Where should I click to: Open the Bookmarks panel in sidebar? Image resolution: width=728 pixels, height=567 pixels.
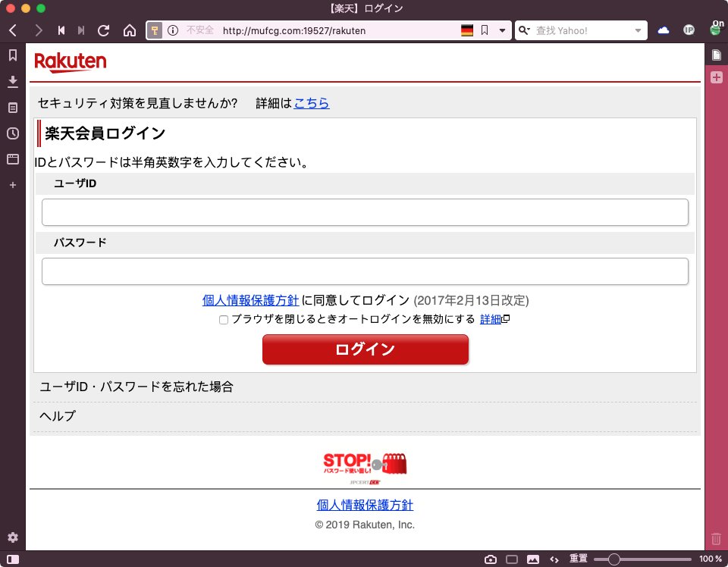(x=13, y=55)
